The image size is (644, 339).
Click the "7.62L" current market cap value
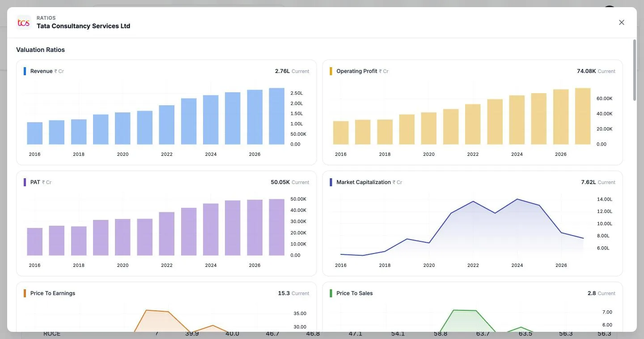(x=589, y=182)
